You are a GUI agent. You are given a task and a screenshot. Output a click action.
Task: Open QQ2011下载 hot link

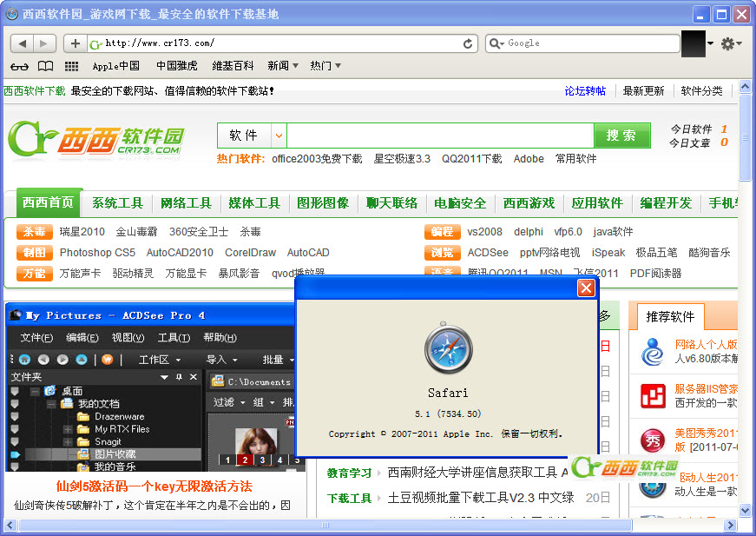471,159
